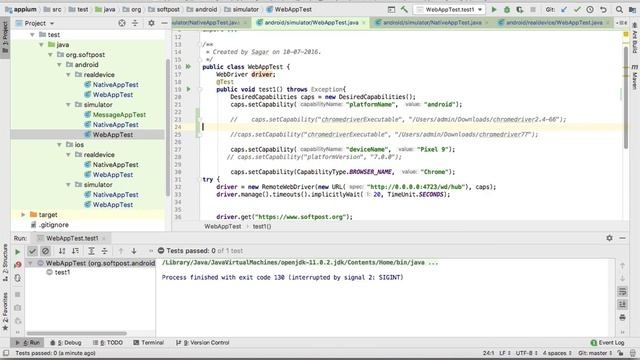
Task: Select WebAppTest.test1 run tab
Action: click(72, 238)
